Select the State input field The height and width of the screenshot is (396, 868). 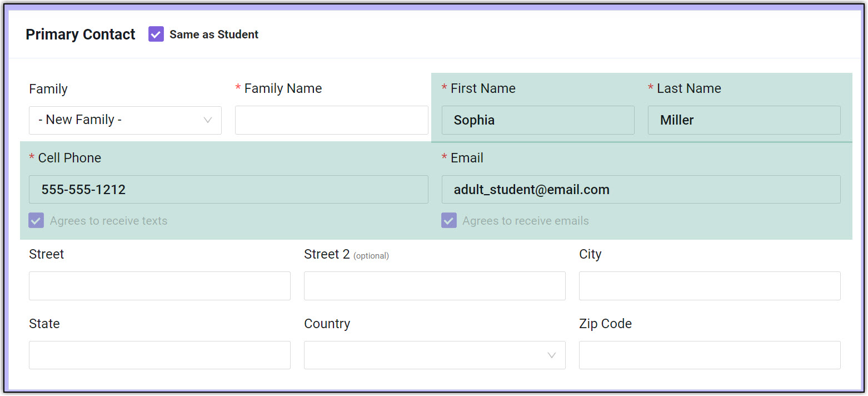pyautogui.click(x=159, y=355)
